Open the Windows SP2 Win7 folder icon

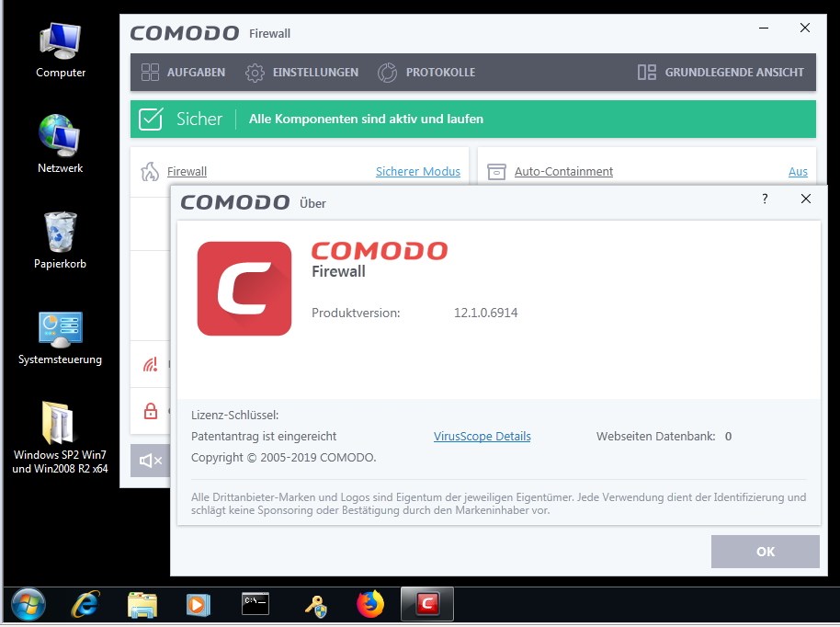60,438
